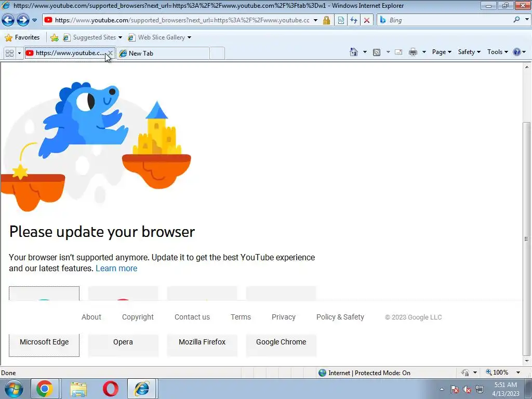Open the Privacy footer link

click(284, 317)
